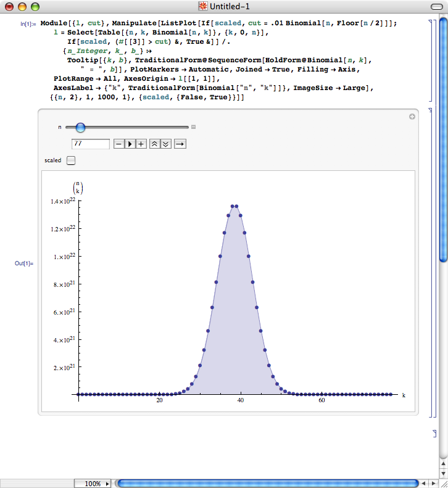Image resolution: width=448 pixels, height=488 pixels.
Task: Toggle the animation direction arrow button
Action: click(180, 144)
